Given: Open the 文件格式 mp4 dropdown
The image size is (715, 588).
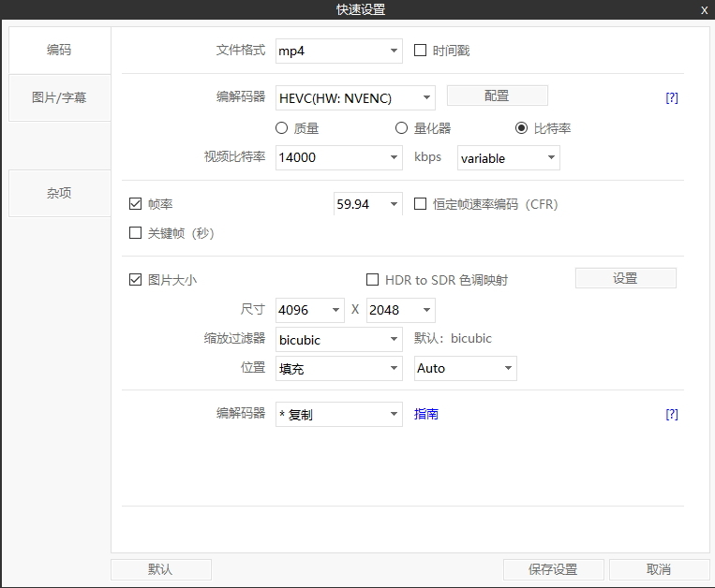Looking at the screenshot, I should click(x=339, y=51).
